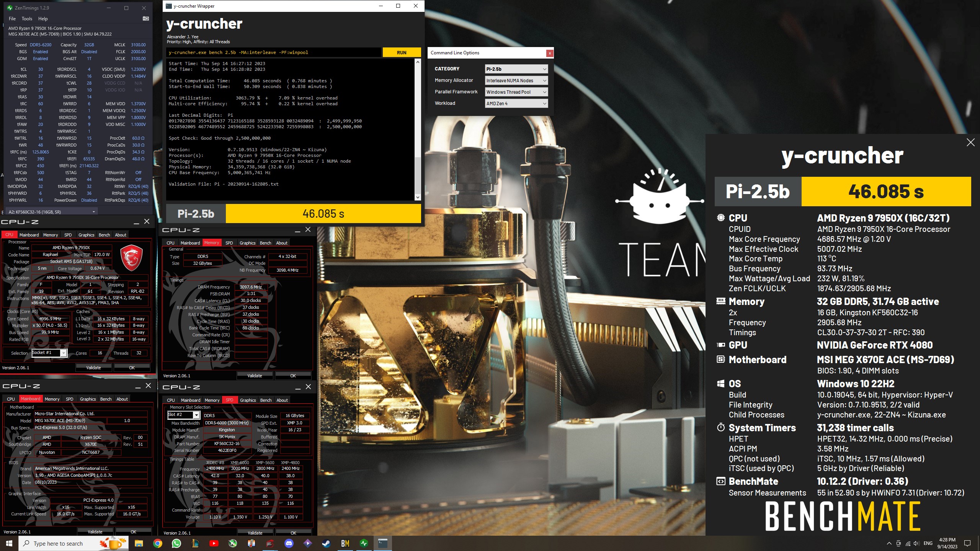
Task: Select Mainboard tab in CPU-Z CPU window
Action: pos(29,235)
